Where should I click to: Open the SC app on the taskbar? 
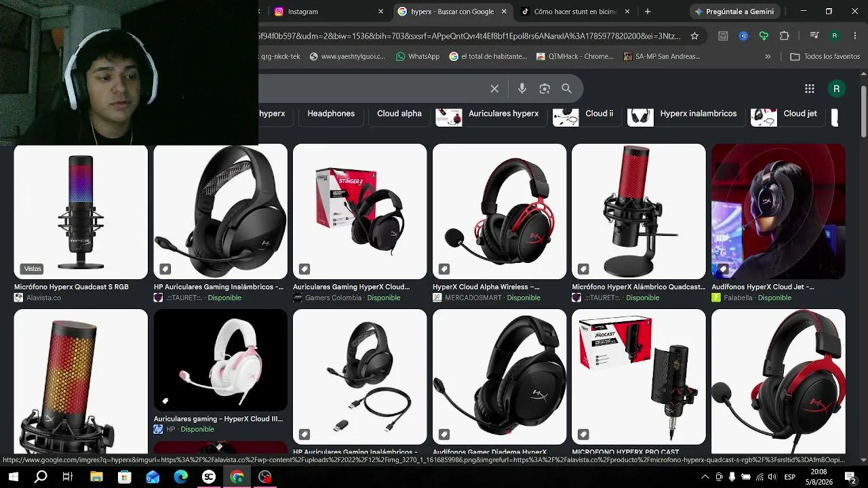point(208,477)
